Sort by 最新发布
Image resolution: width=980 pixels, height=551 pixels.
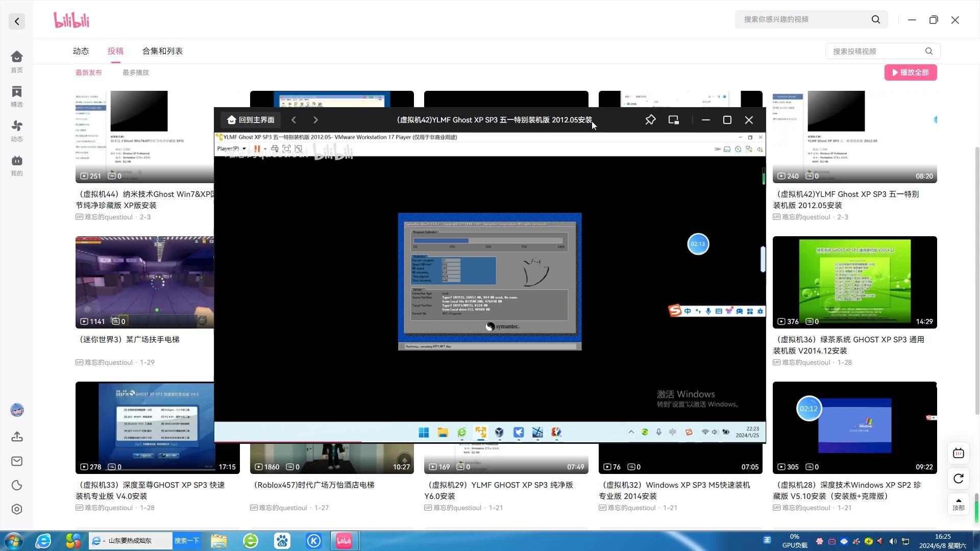pyautogui.click(x=89, y=72)
